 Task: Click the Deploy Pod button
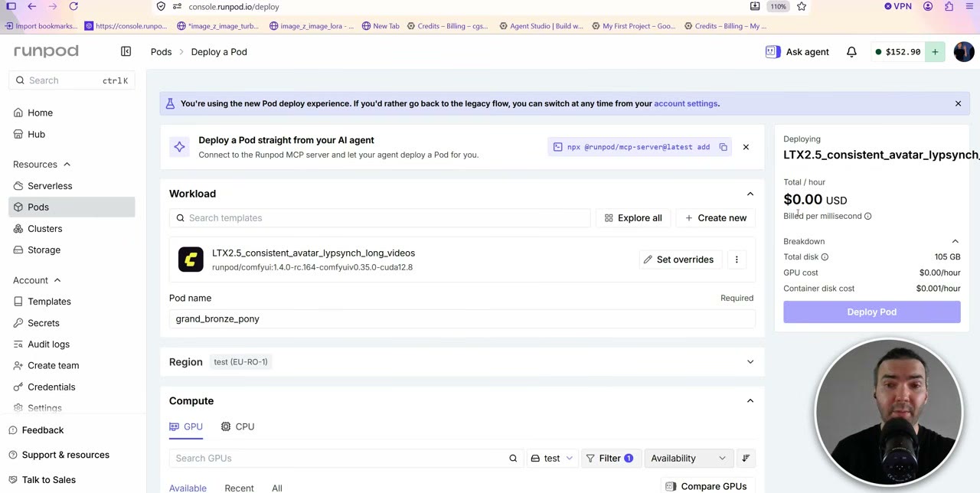[x=871, y=312]
